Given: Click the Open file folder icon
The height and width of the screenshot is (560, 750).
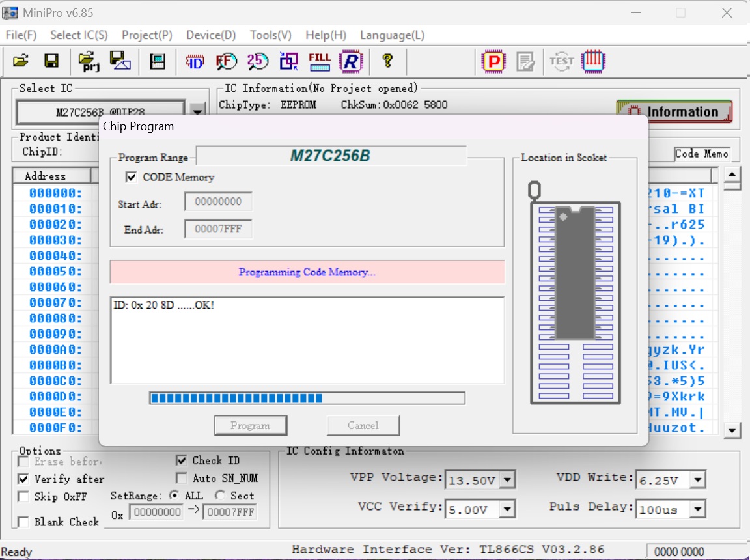Looking at the screenshot, I should [21, 61].
